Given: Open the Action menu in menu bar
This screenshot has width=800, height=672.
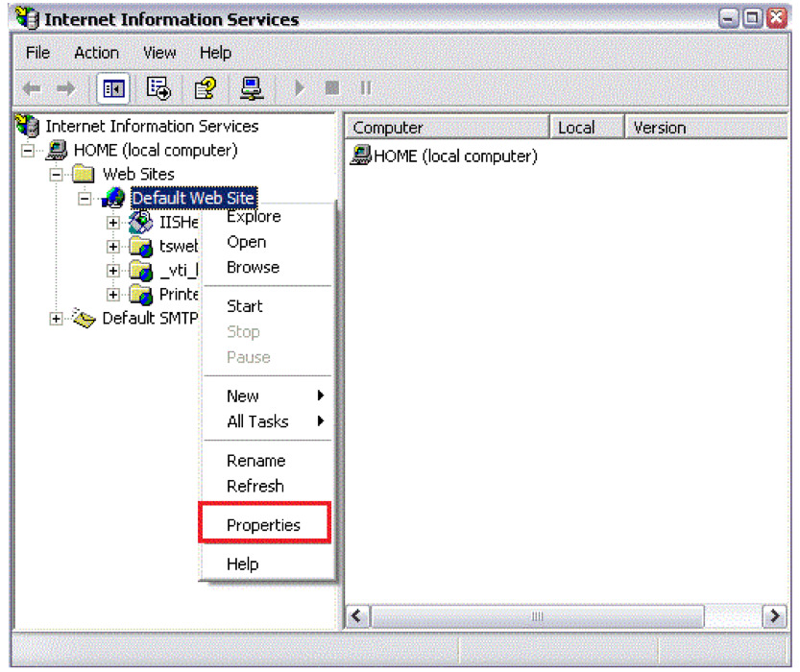Looking at the screenshot, I should (96, 53).
